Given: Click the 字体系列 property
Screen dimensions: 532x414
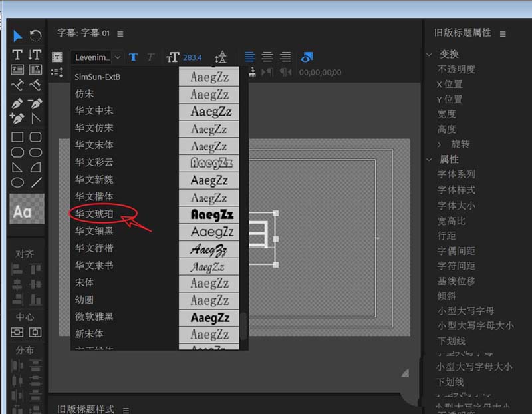Looking at the screenshot, I should click(456, 174).
